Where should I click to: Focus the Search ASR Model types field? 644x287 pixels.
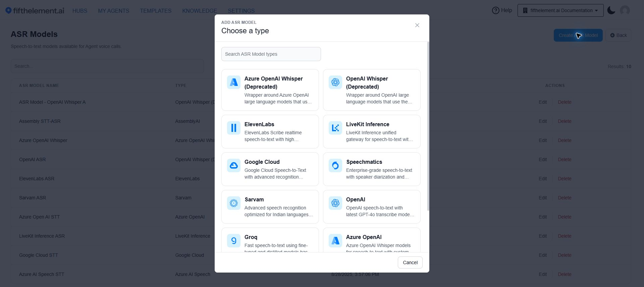click(271, 54)
